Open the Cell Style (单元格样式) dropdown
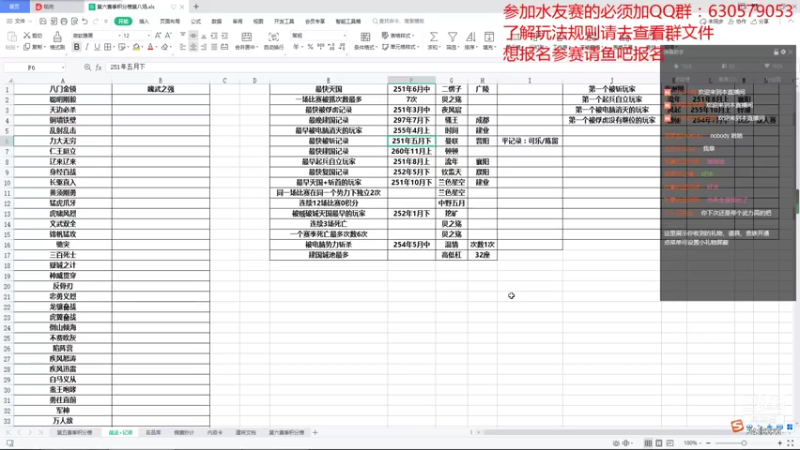This screenshot has width=800, height=450. coord(401,47)
